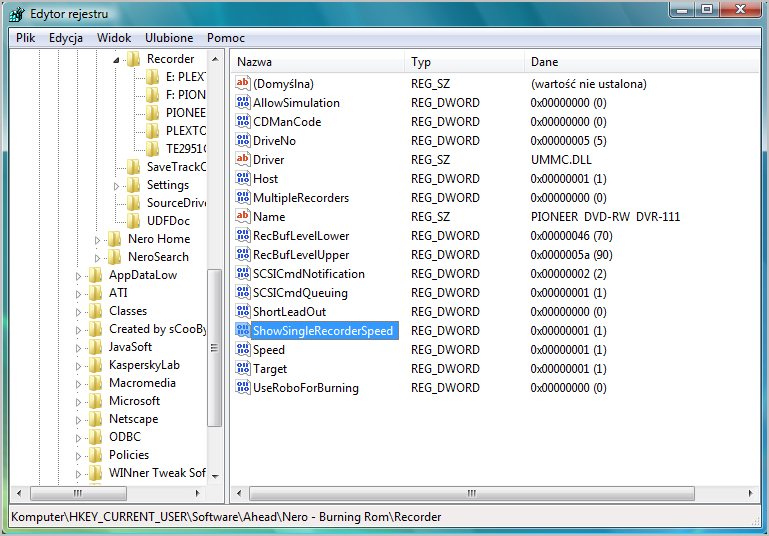The height and width of the screenshot is (536, 769).
Task: Click the DWORD icon beside SCSICmdNotification
Action: pos(242,273)
